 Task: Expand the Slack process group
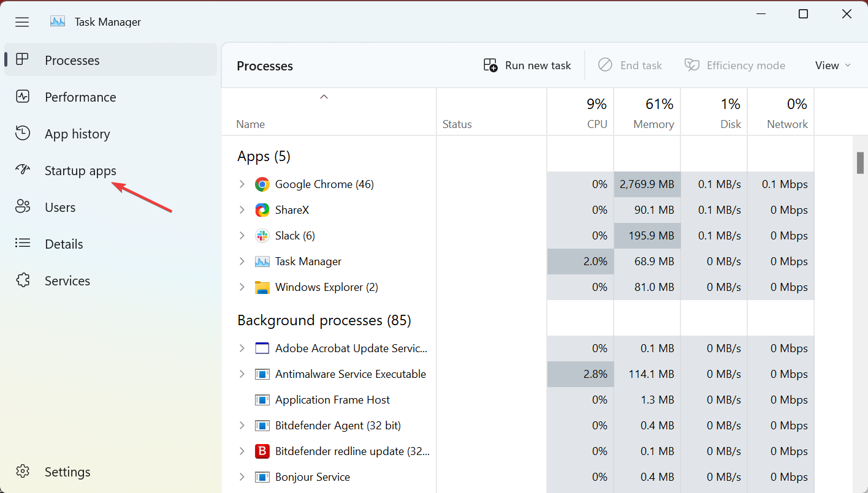coord(242,236)
